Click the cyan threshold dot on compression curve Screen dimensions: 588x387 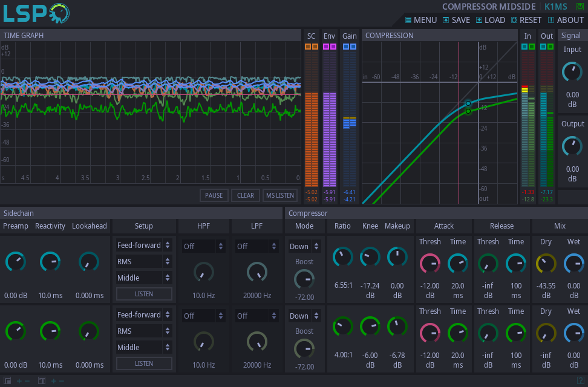click(468, 103)
